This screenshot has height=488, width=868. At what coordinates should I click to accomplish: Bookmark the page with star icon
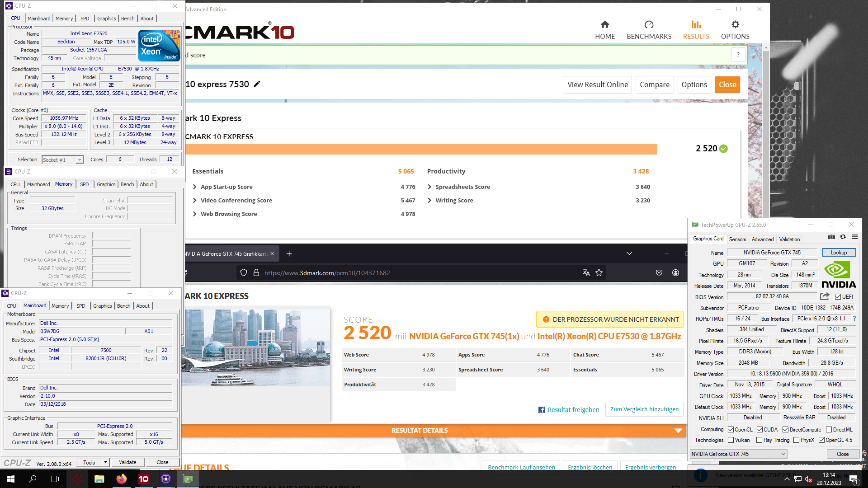[599, 272]
